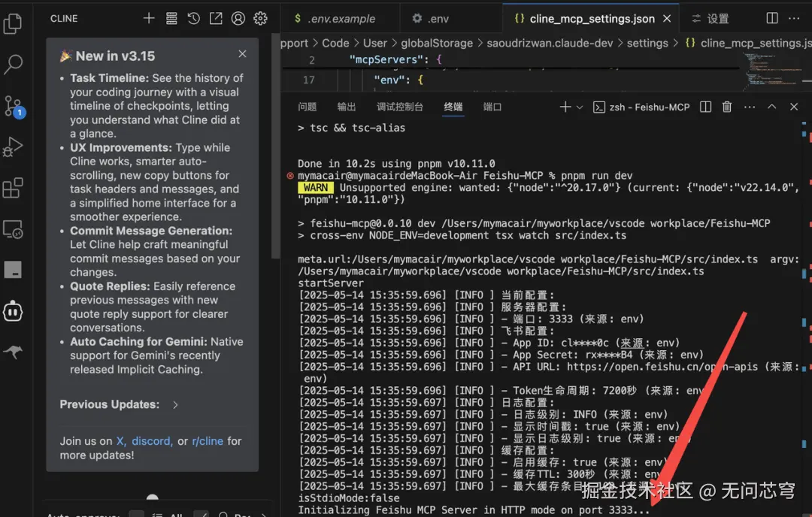This screenshot has height=517, width=812.
Task: Open the terminal launch profile dropdown arrow
Action: coord(580,107)
